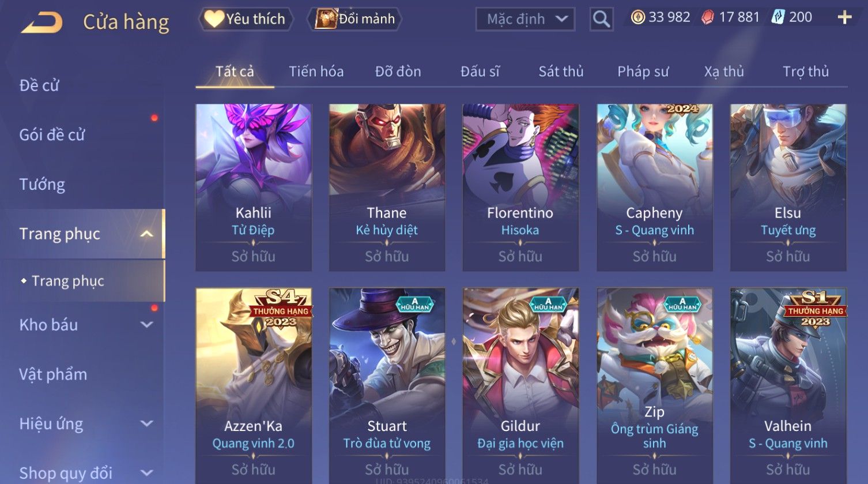Switch to the Tiến hóa tab
Image resolution: width=868 pixels, height=484 pixels.
click(316, 72)
